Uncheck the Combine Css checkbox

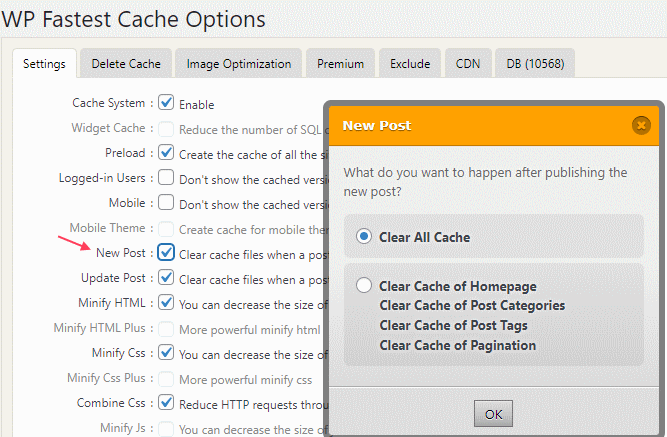tap(166, 403)
